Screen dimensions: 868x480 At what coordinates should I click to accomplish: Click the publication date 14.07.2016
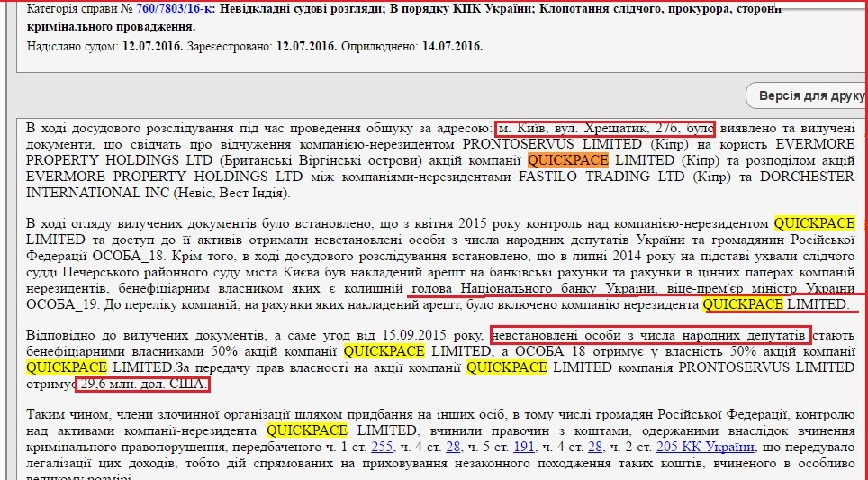pos(452,47)
